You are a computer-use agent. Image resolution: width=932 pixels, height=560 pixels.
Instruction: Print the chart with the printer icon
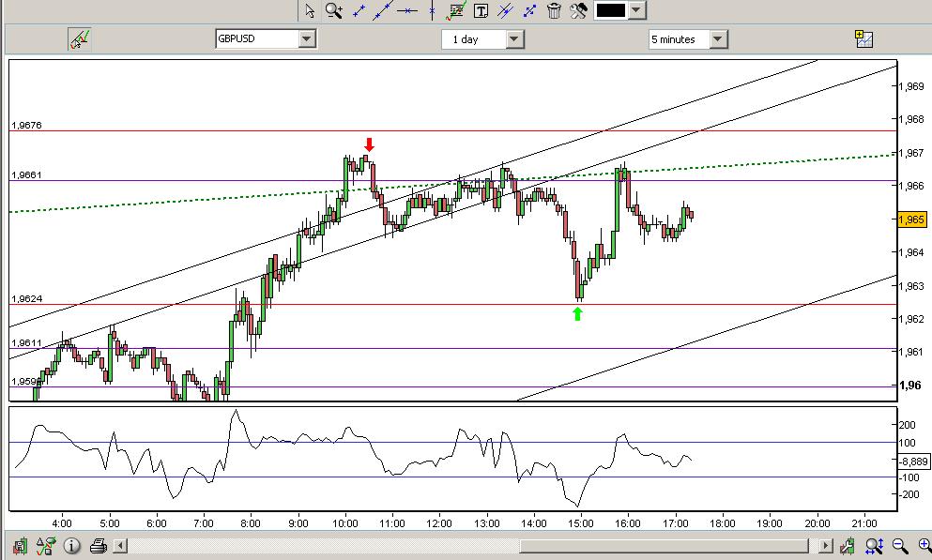[99, 545]
